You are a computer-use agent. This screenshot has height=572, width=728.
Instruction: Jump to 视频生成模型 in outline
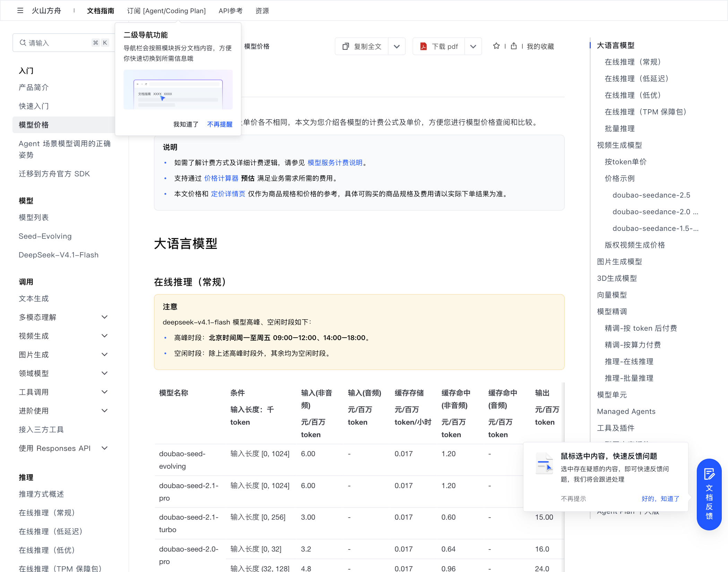[619, 145]
